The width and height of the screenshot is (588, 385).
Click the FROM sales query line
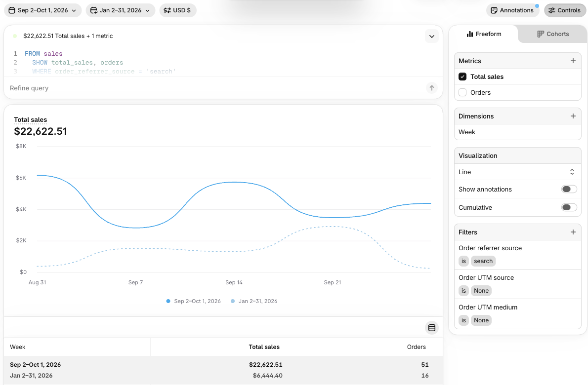click(43, 54)
